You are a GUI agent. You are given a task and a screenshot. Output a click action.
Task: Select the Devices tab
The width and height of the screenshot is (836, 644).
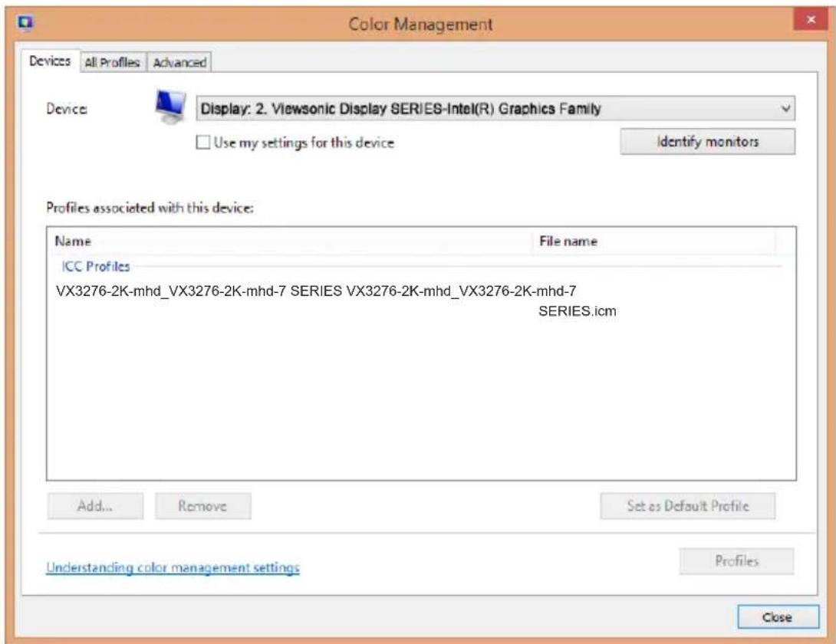(x=50, y=61)
